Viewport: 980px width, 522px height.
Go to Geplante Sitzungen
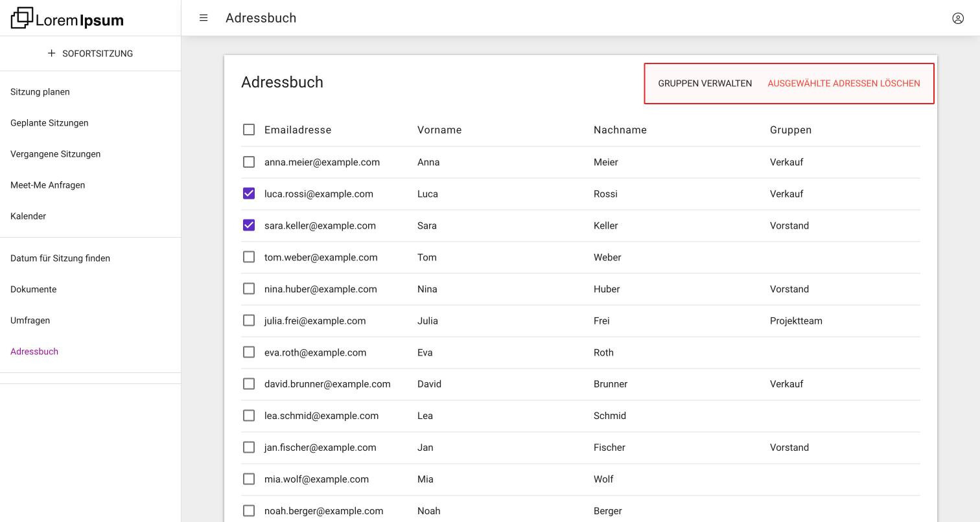[x=49, y=123]
